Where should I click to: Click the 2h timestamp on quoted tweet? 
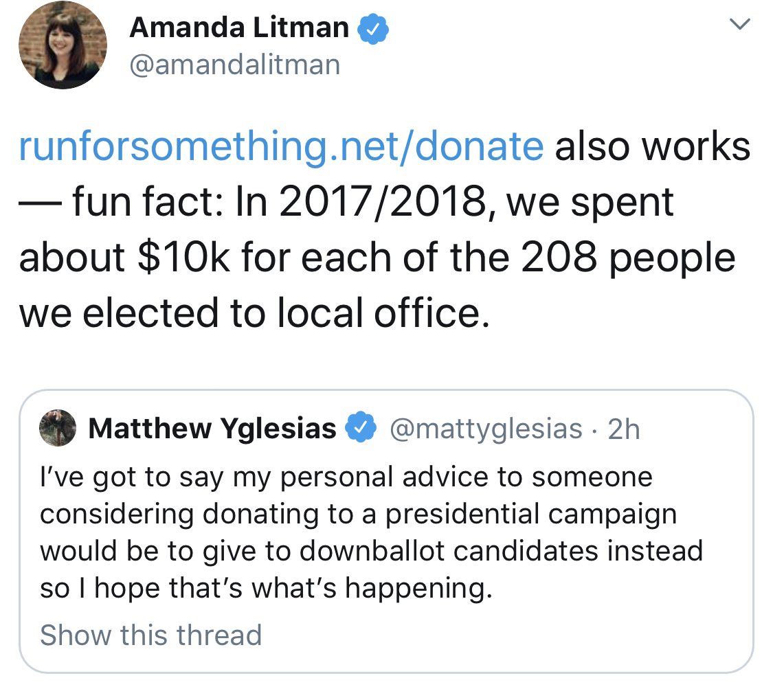point(624,429)
